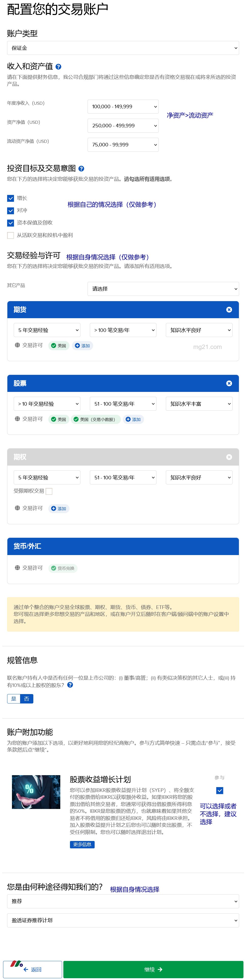Click the globe icon next to 货币/外汇 交易许可
Image resolution: width=246 pixels, height=980 pixels.
point(17,568)
